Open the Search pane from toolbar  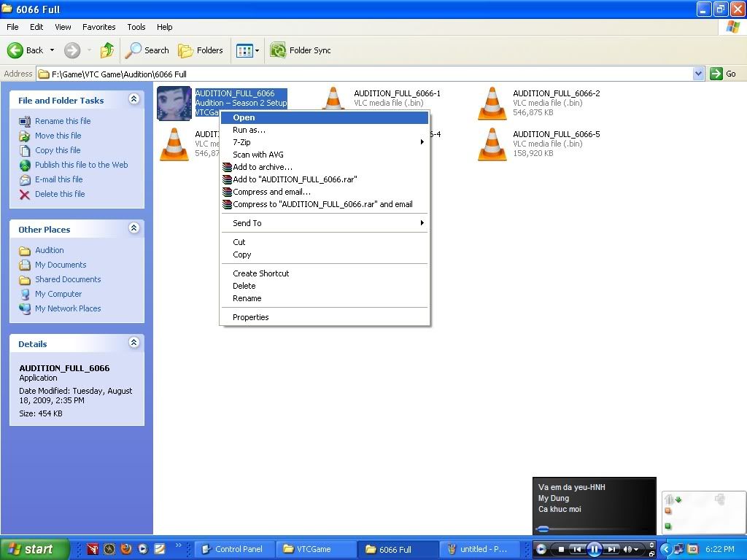pyautogui.click(x=147, y=50)
